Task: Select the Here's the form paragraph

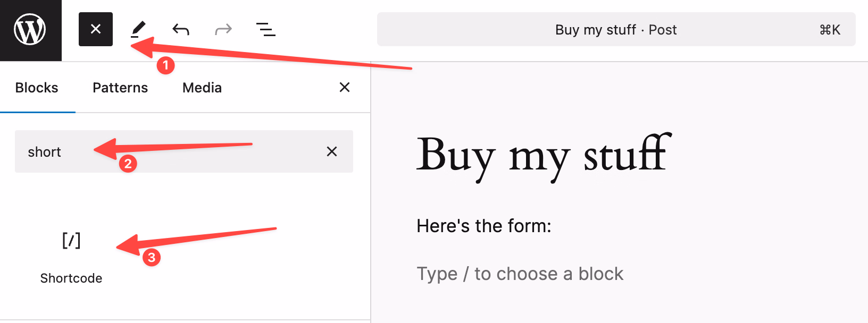Action: [483, 226]
